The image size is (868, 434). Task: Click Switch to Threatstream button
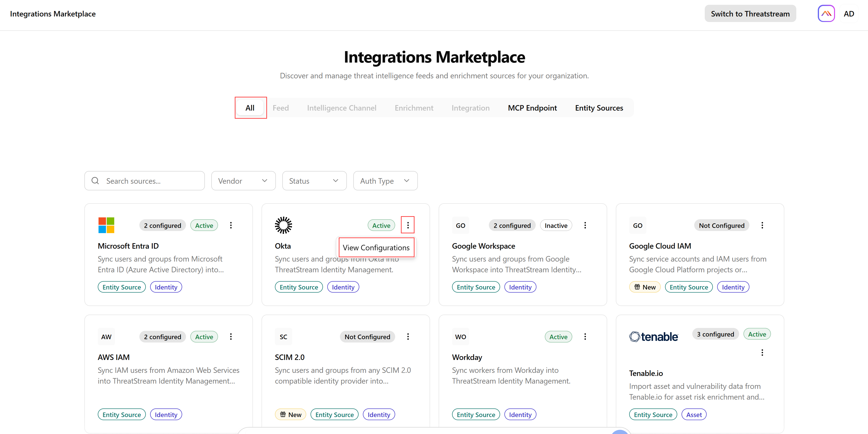750,13
